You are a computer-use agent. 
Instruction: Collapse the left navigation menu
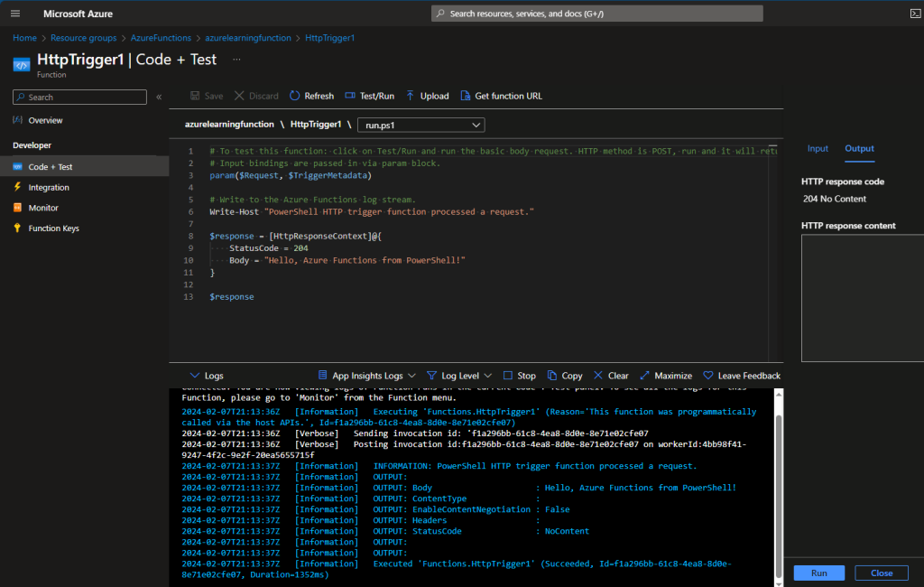(x=159, y=97)
